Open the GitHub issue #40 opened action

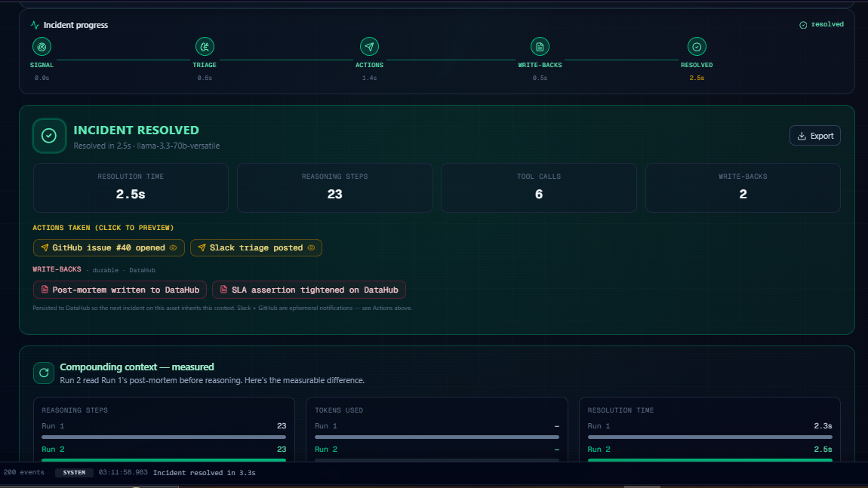pos(109,248)
